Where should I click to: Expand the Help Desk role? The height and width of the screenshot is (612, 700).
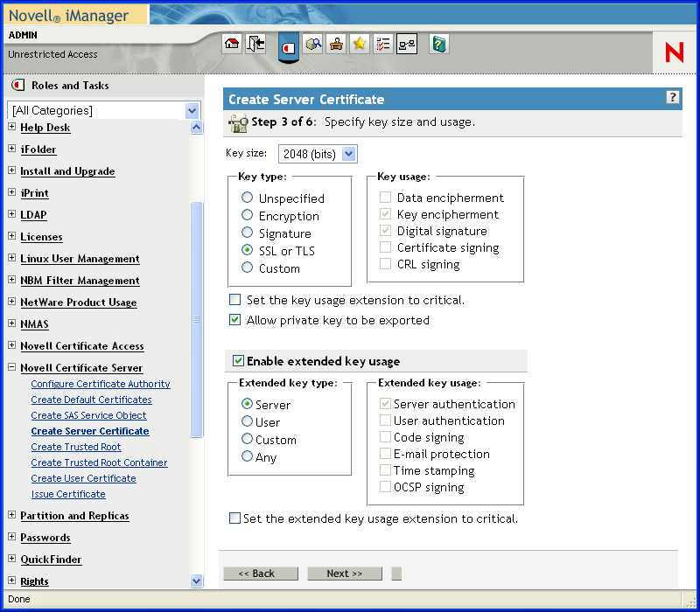12,127
